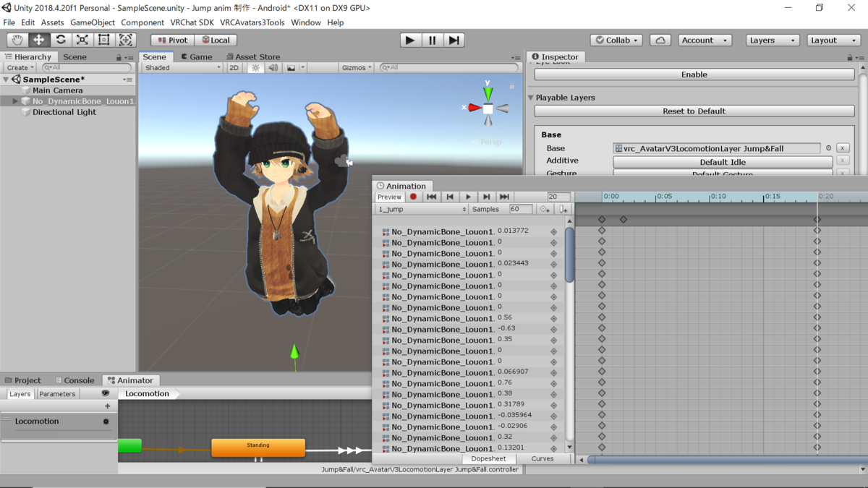Screen dimensions: 868x488
Task: Lock the Hierarchy panel
Action: 119,57
